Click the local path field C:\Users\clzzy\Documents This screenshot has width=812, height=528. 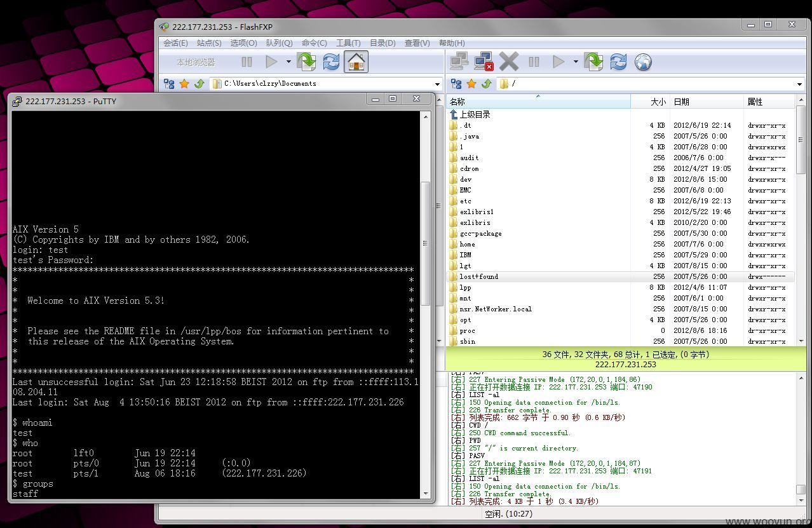coord(327,83)
